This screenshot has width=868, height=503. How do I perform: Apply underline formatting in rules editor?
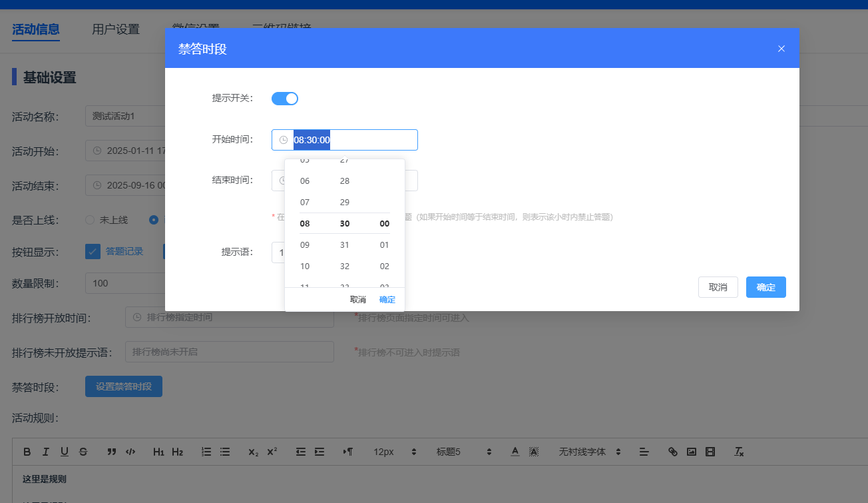[65, 452]
